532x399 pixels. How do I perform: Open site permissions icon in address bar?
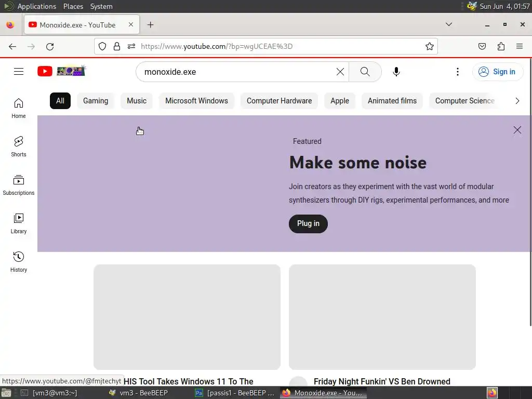(131, 46)
